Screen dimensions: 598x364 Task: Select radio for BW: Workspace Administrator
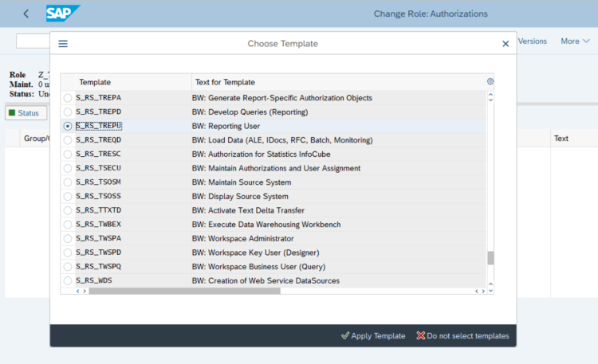pos(68,238)
